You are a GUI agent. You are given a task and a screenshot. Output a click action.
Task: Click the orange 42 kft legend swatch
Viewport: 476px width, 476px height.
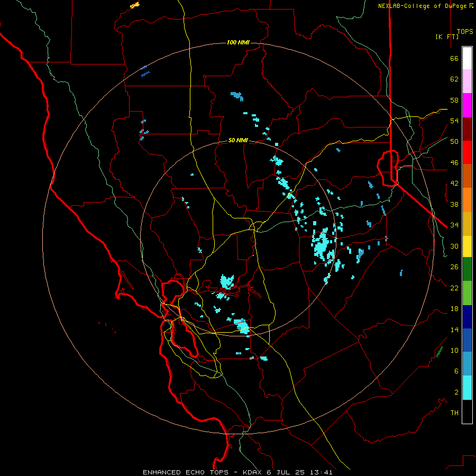(467, 200)
